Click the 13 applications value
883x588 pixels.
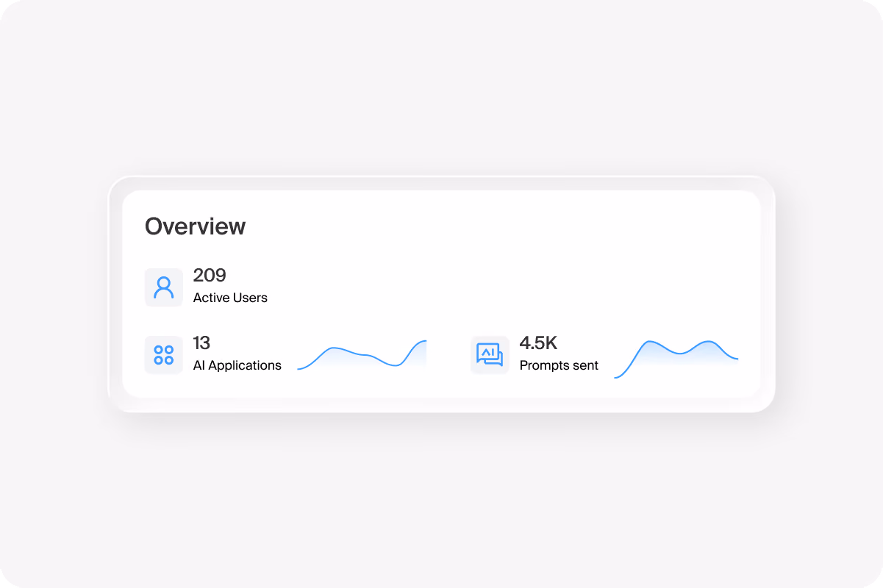[x=201, y=343]
